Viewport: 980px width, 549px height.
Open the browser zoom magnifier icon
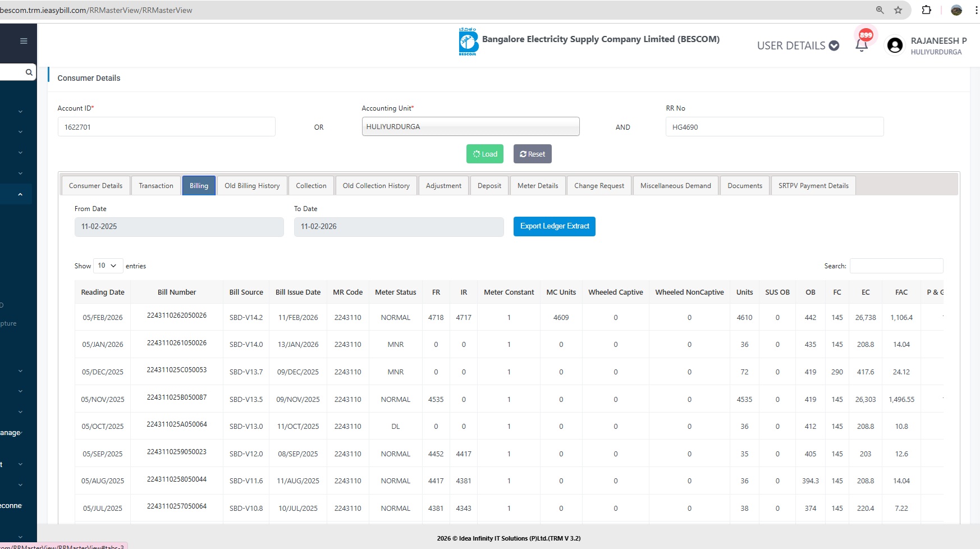pos(880,10)
